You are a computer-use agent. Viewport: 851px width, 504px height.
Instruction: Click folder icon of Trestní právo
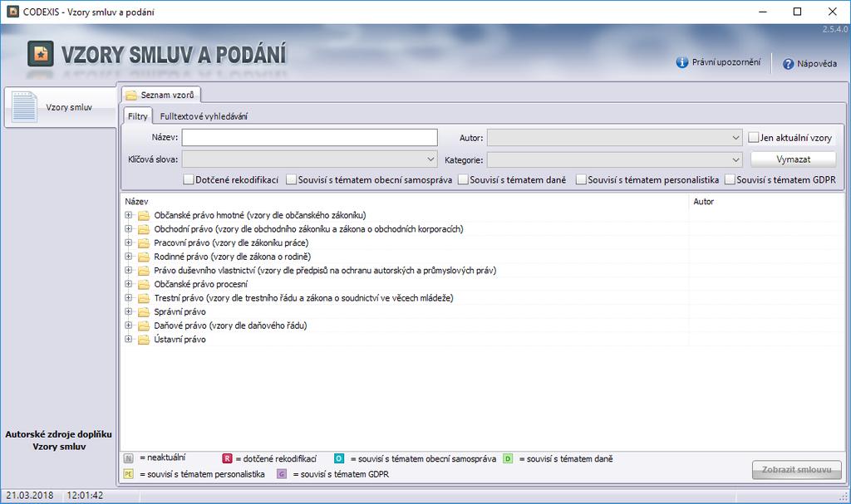tap(143, 298)
